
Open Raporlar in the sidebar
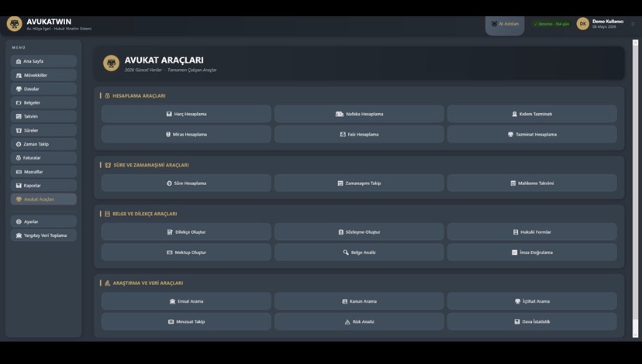click(x=43, y=186)
